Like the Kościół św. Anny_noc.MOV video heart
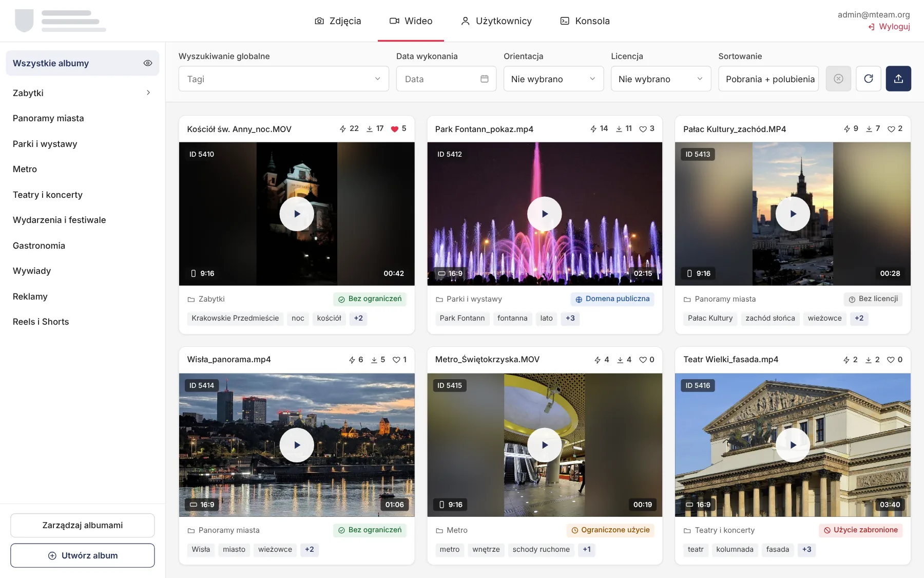 [x=395, y=129]
